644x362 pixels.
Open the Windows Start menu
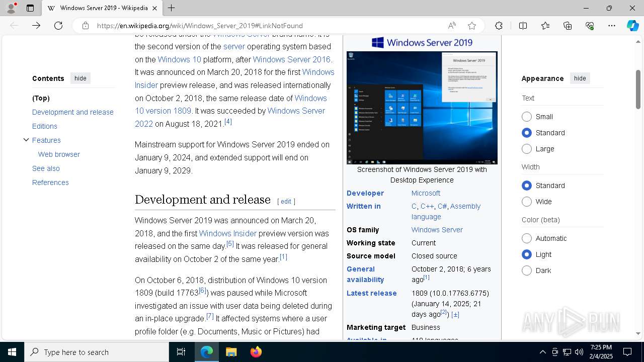click(x=12, y=352)
